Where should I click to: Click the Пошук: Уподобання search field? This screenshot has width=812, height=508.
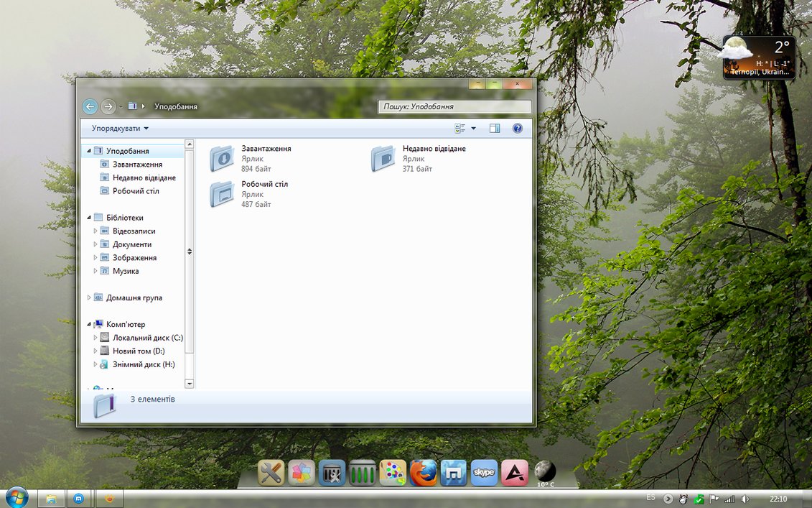click(455, 106)
